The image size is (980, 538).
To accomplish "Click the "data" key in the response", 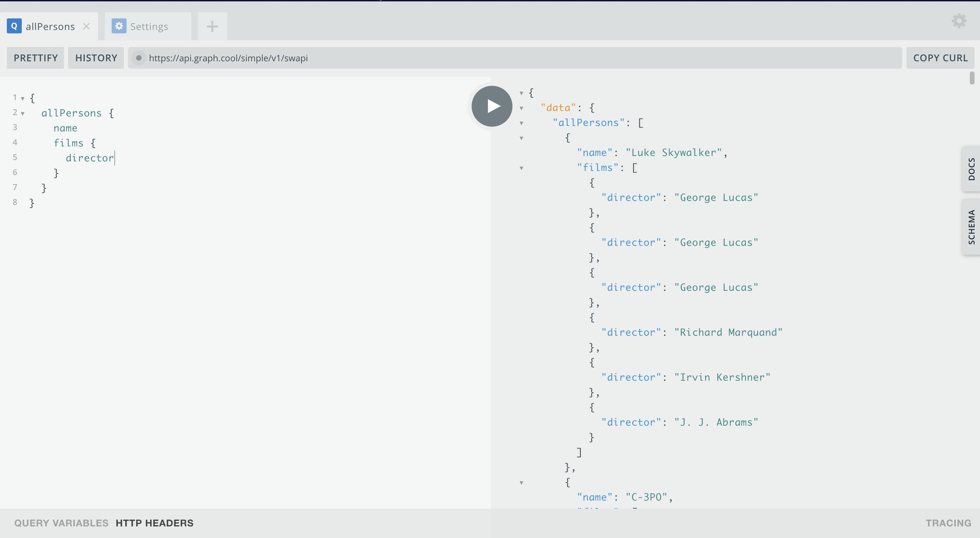I will pos(558,108).
